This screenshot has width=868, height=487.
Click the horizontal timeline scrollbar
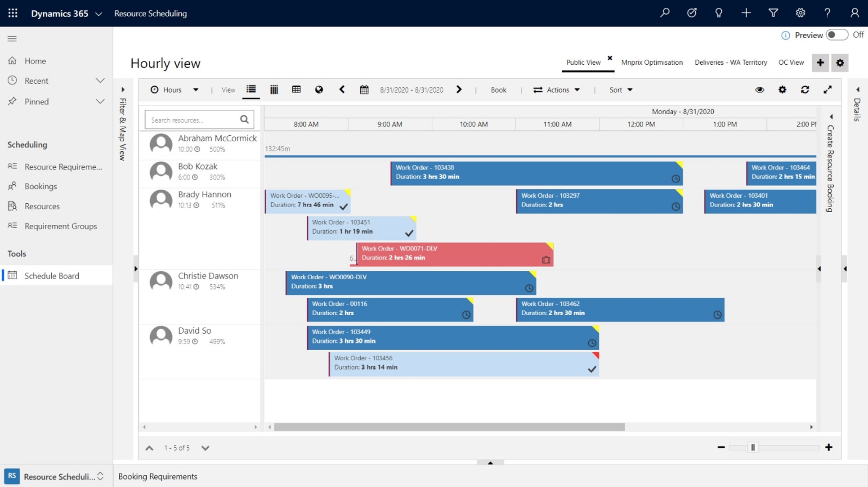[x=449, y=427]
